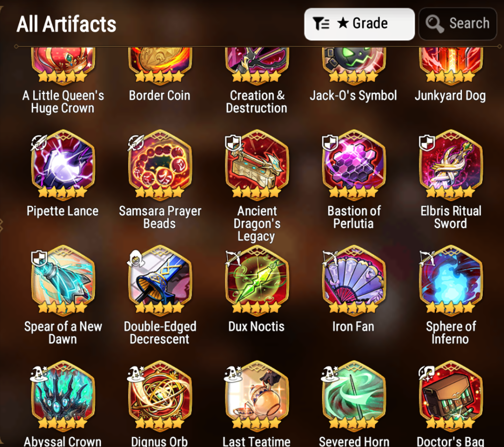Open the Grade sort filter dropdown

359,24
